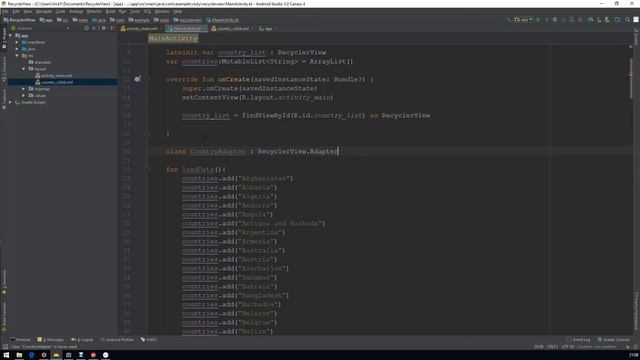Screen dimensions: 640x360
Task: Select country_child.xml in project tree
Action: [54, 82]
